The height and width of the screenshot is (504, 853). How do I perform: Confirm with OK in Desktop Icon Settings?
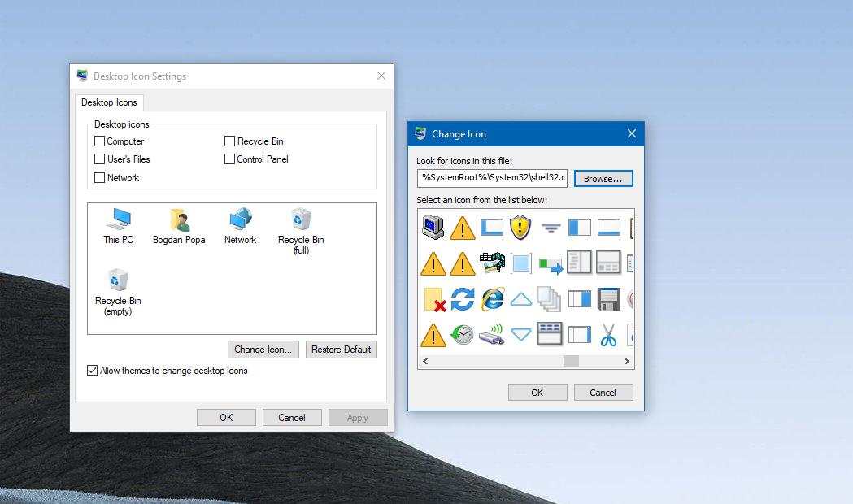click(x=226, y=418)
